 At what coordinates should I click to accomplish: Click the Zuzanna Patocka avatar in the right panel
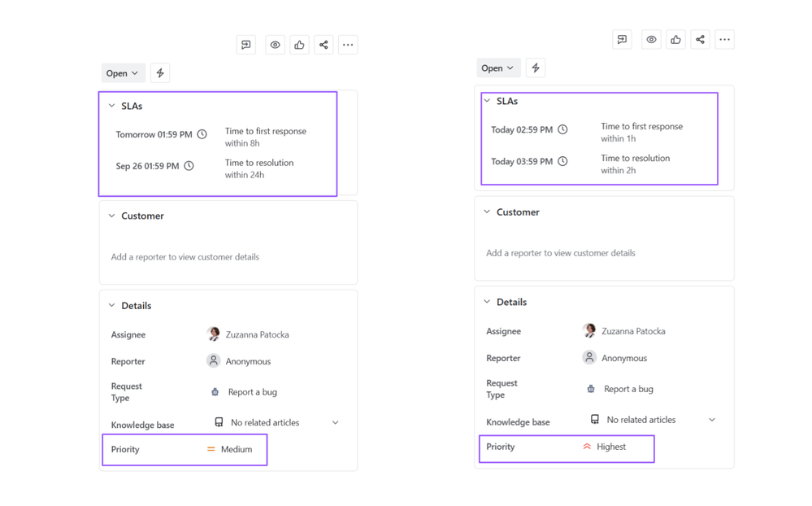[x=588, y=331]
